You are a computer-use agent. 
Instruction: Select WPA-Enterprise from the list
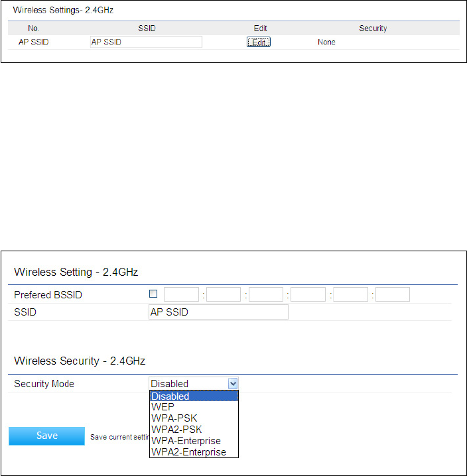(194, 441)
